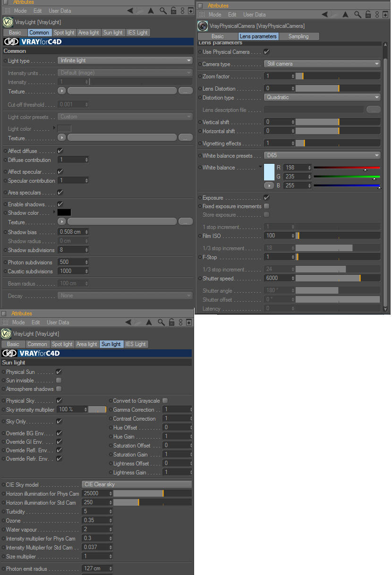Open Mode menu in Sun light Attributes panel
The width and height of the screenshot is (392, 575).
[18, 322]
